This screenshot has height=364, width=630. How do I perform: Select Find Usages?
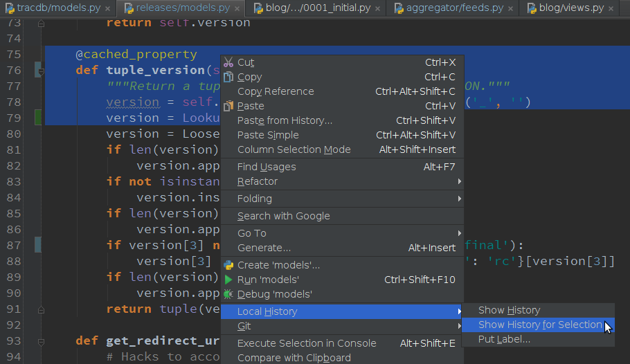(x=342, y=167)
